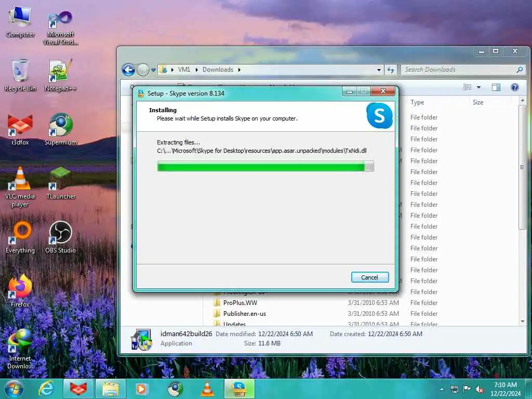This screenshot has height=399, width=532.
Task: Select the r3dfox desktop shortcut
Action: coord(20,130)
